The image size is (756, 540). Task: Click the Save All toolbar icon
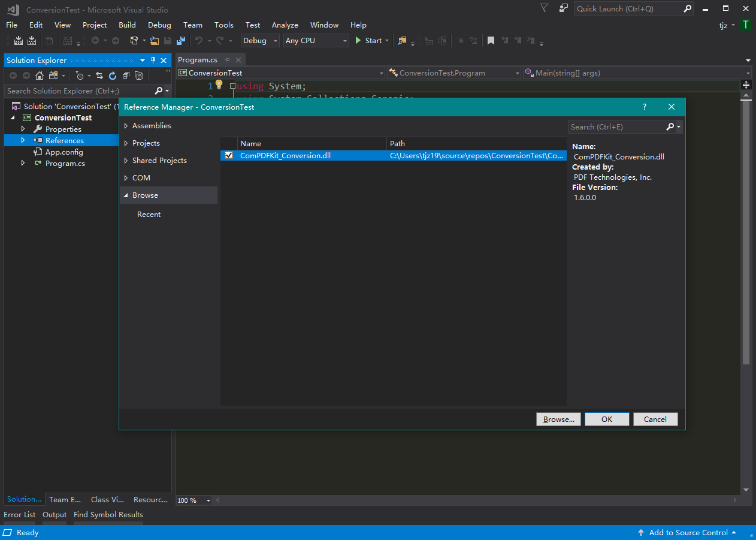tap(180, 41)
